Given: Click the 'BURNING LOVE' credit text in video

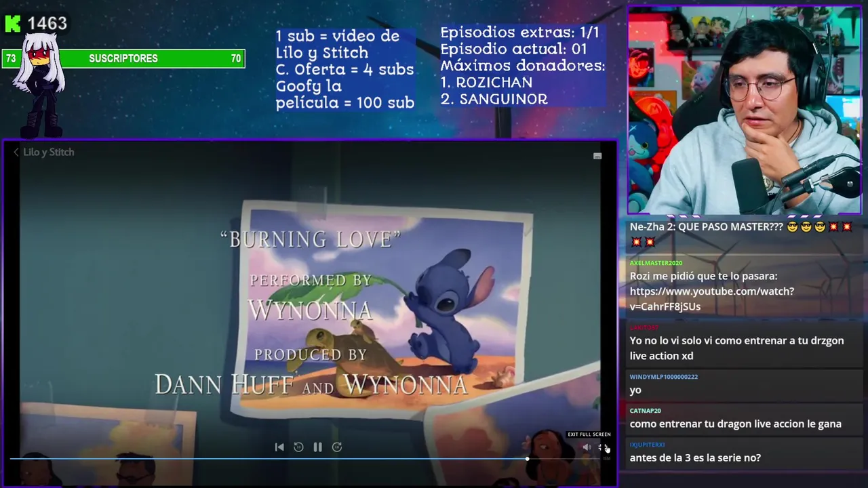Looking at the screenshot, I should [311, 239].
